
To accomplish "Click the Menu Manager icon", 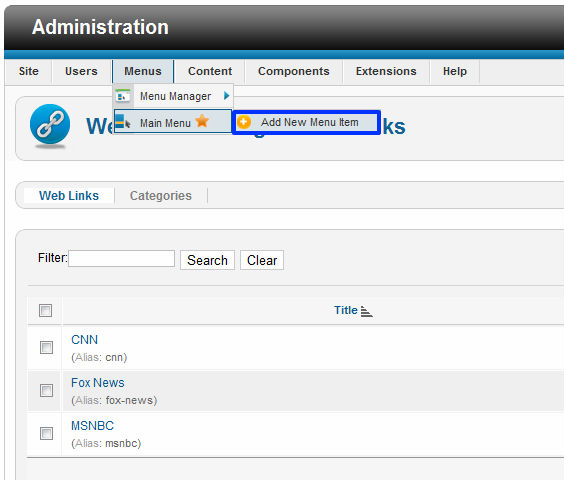I will [123, 96].
